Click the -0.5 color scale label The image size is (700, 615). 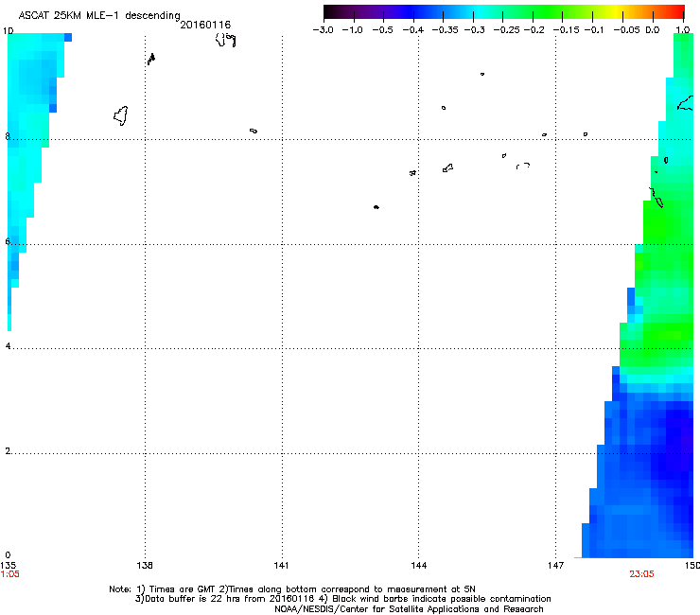coord(382,30)
